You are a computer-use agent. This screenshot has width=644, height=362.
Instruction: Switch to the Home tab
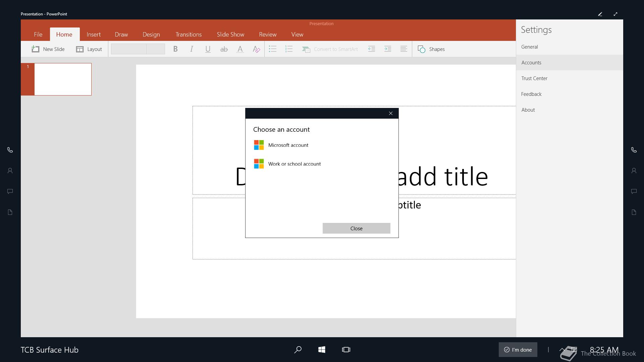pos(64,34)
